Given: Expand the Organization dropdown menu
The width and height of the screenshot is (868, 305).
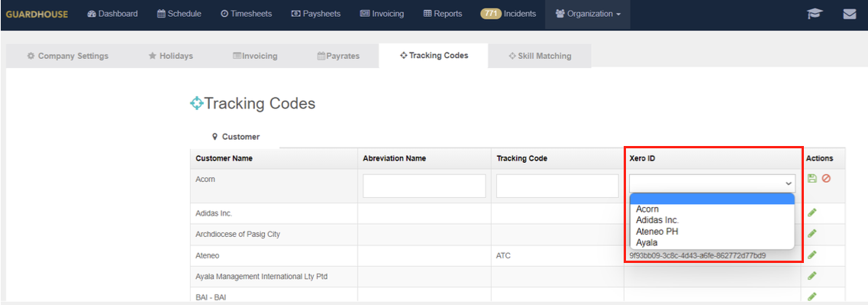Looking at the screenshot, I should point(588,15).
